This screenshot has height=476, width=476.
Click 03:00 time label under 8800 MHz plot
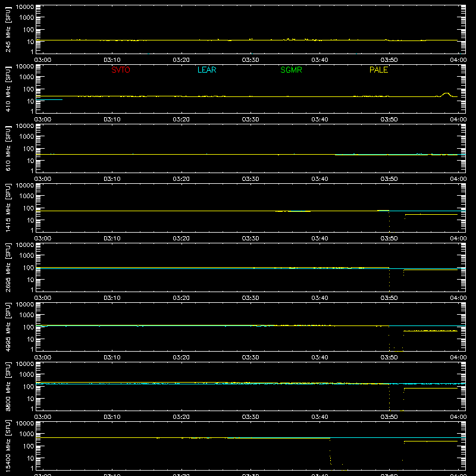pos(43,417)
